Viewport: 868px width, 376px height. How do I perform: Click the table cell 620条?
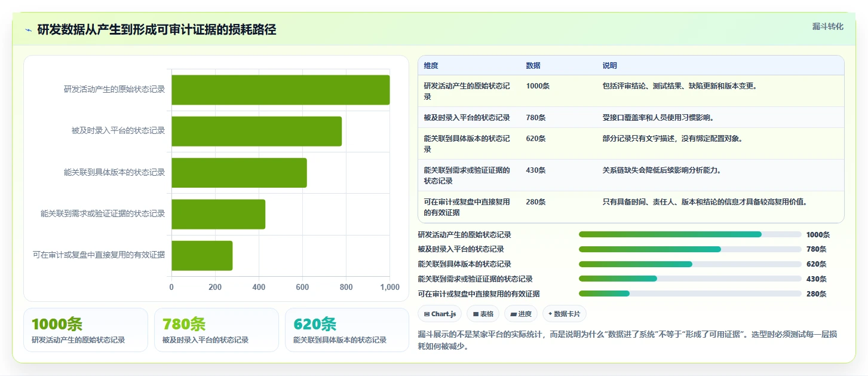coord(536,139)
